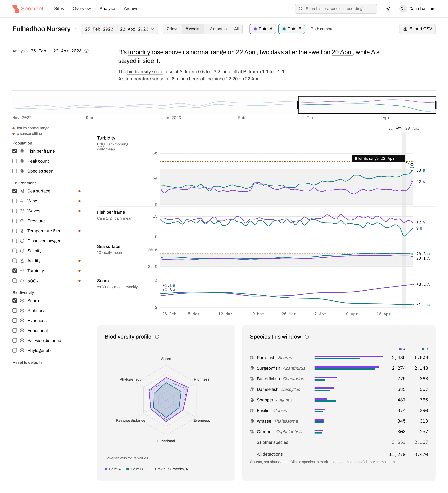Uncheck the Fish per frame checkbox
The width and height of the screenshot is (448, 493).
click(15, 151)
